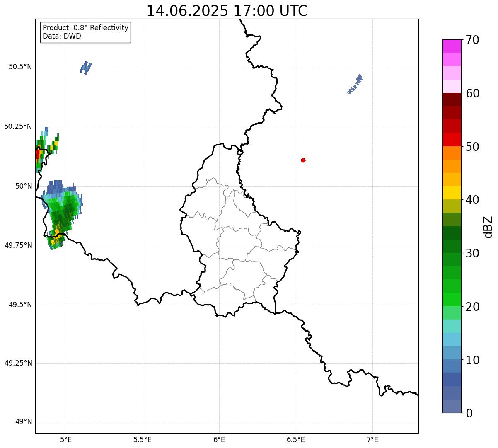
Task: Click the orange colorbar swatch above 50
Action: click(x=452, y=153)
